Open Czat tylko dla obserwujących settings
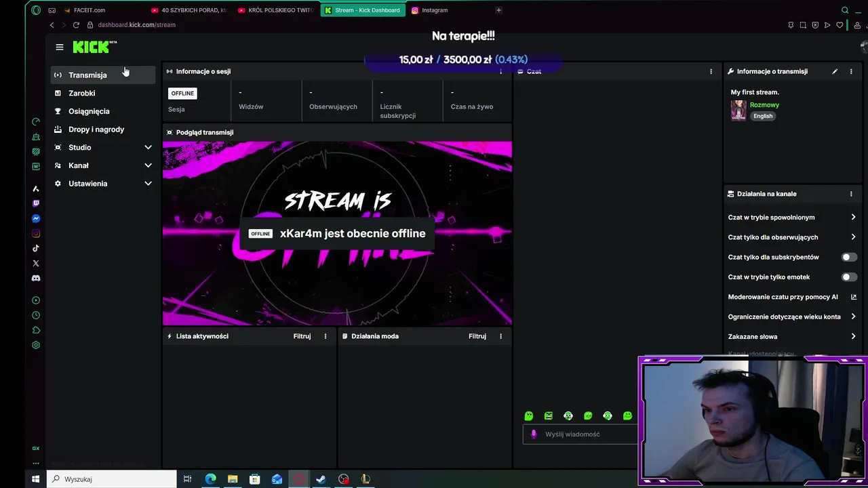This screenshot has height=488, width=868. (792, 237)
